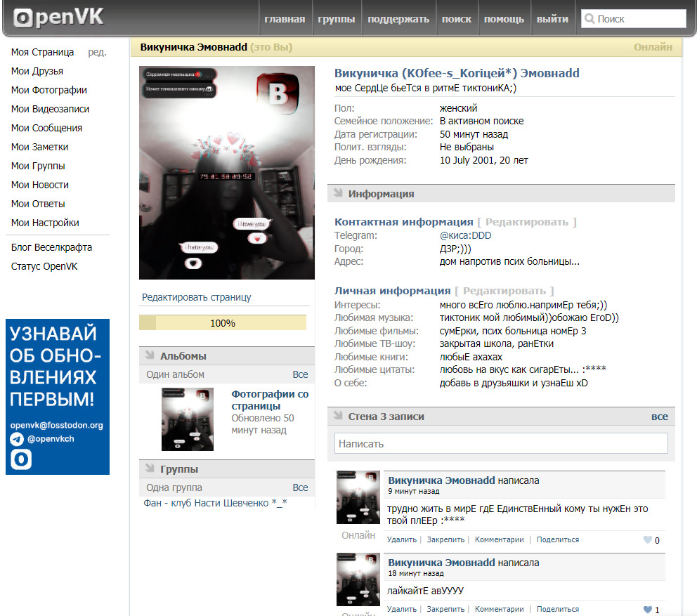Delete the плЕЕр post via Удалить
Viewport: 697px width, 616px height.
click(x=401, y=539)
